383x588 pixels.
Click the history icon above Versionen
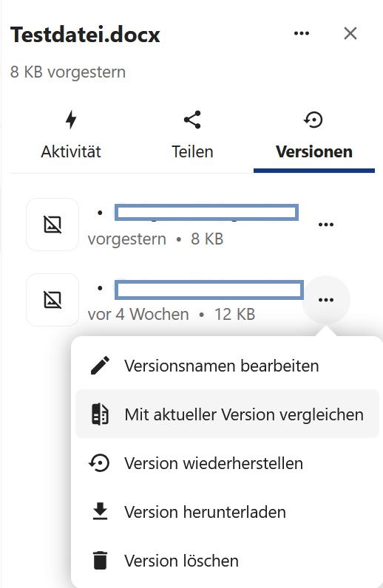pos(313,120)
